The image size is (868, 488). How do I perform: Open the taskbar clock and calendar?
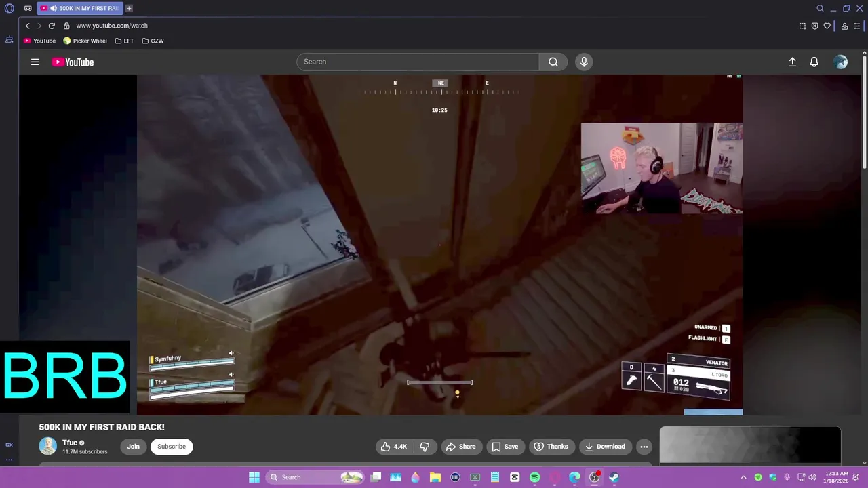click(837, 477)
